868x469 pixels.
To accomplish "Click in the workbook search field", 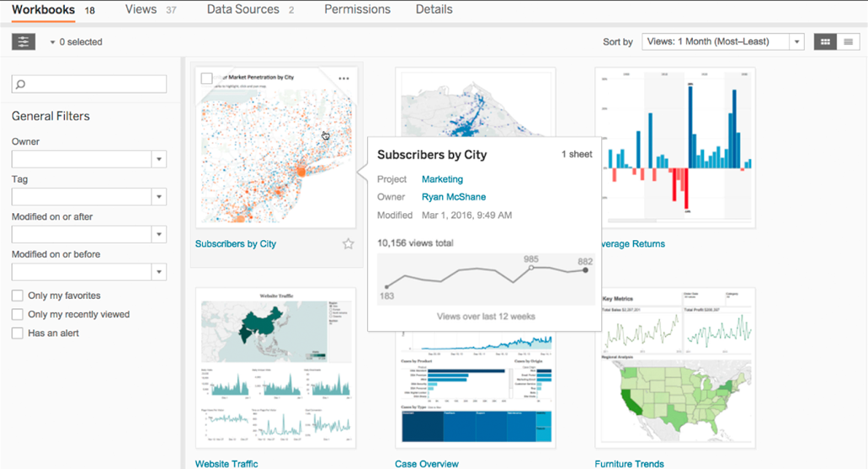I will point(89,84).
